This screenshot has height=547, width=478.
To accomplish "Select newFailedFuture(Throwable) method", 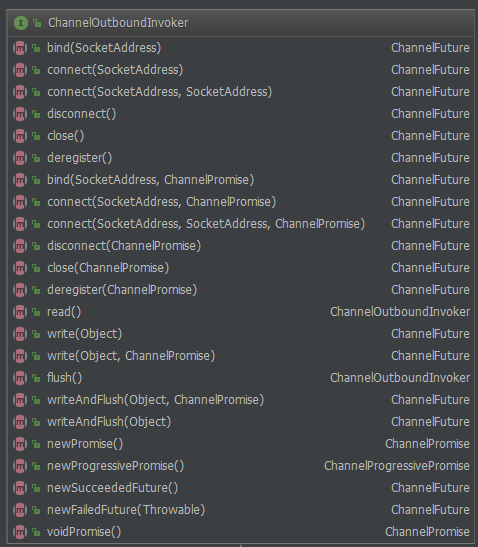I will pyautogui.click(x=126, y=510).
